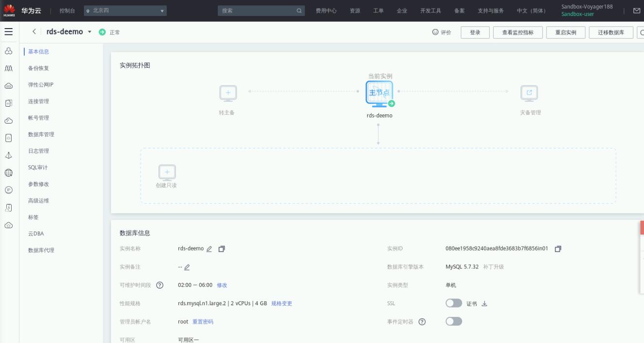Click the back arrow beside rds-deemo
644x343 pixels.
tap(34, 31)
